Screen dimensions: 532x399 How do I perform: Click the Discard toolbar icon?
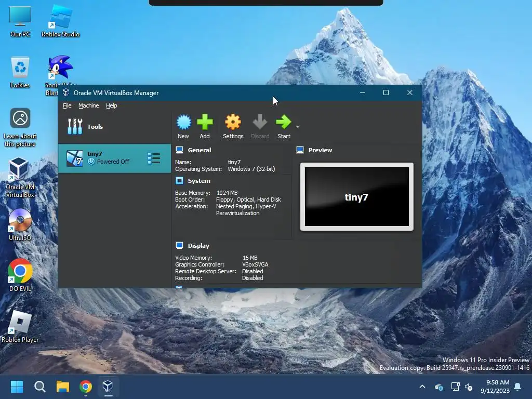click(260, 122)
